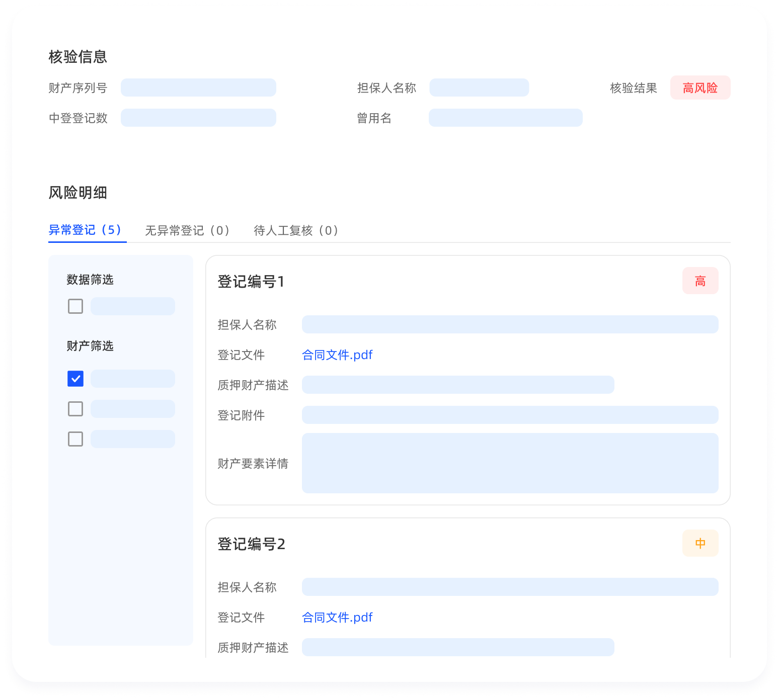Focus the 曾用名 value field

coord(505,118)
